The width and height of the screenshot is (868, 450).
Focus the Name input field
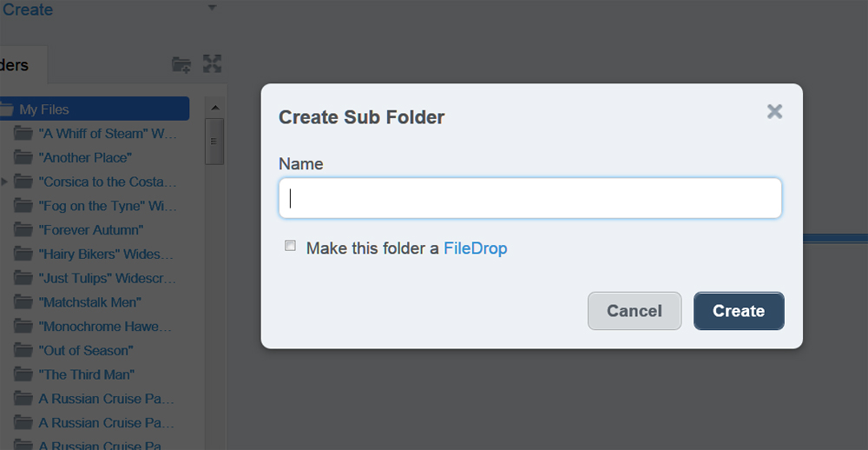coord(529,198)
